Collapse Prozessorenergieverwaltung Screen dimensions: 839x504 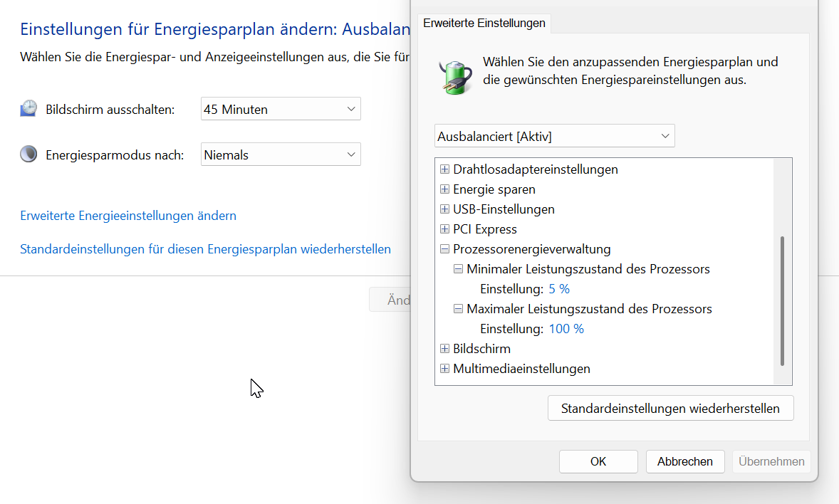[444, 249]
